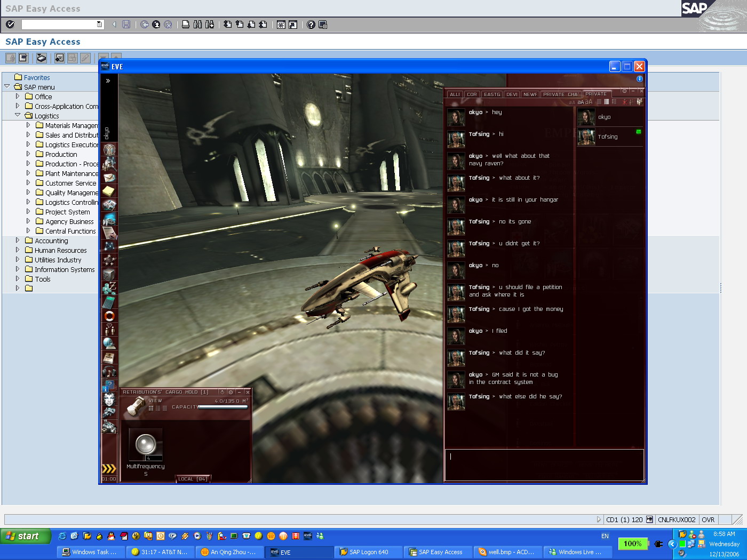Click the orange life-ring Help icon
The image size is (747, 560).
[109, 316]
